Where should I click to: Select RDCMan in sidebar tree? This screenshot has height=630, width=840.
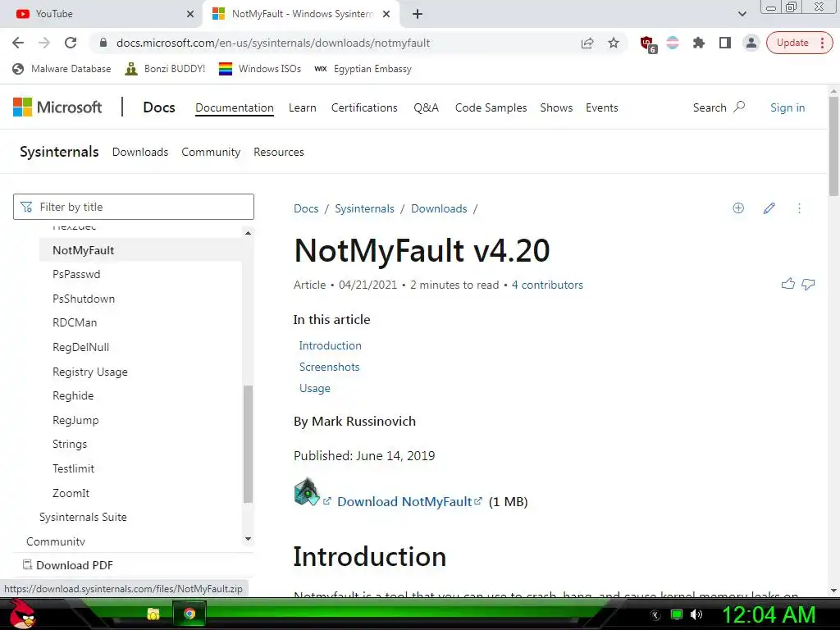(x=75, y=322)
